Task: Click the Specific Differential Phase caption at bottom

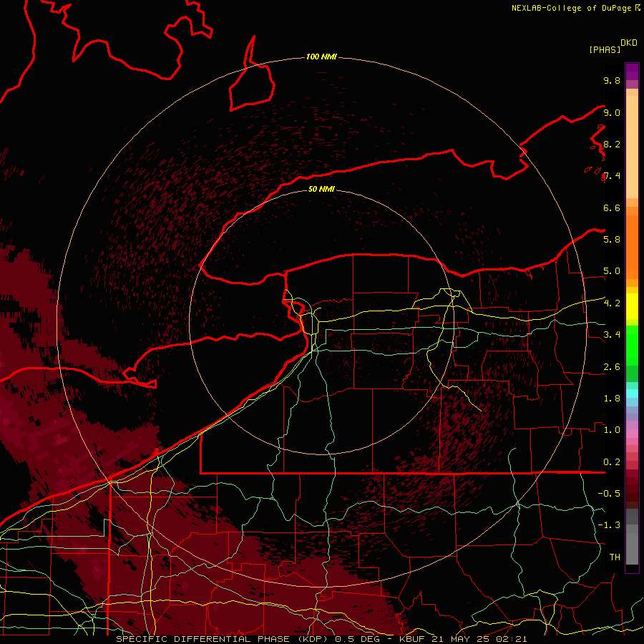Action: (x=321, y=639)
